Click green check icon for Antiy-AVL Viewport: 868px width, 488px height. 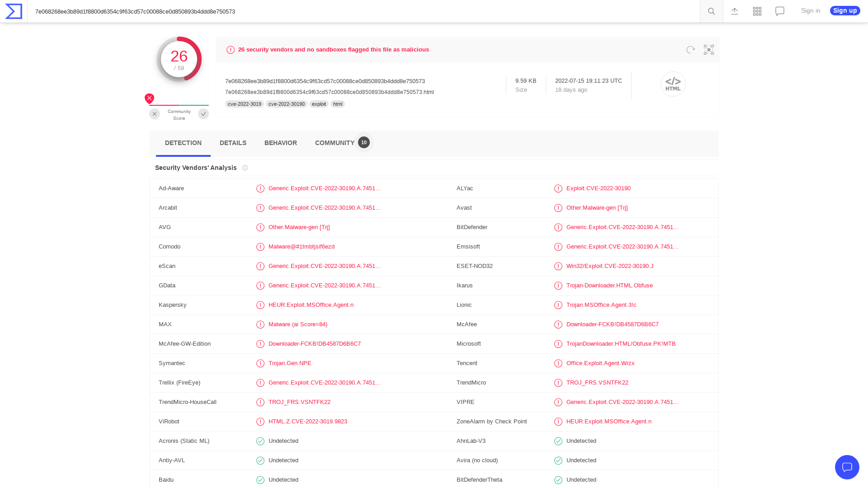click(x=260, y=460)
